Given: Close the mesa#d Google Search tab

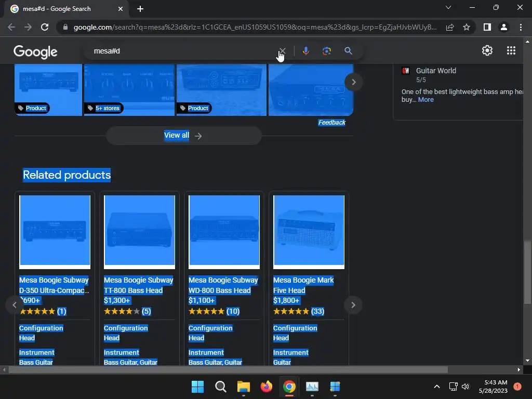Looking at the screenshot, I should click(121, 9).
